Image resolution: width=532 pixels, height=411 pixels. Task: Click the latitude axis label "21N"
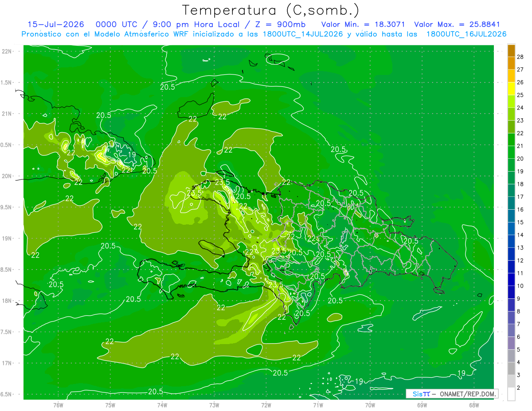(x=7, y=114)
